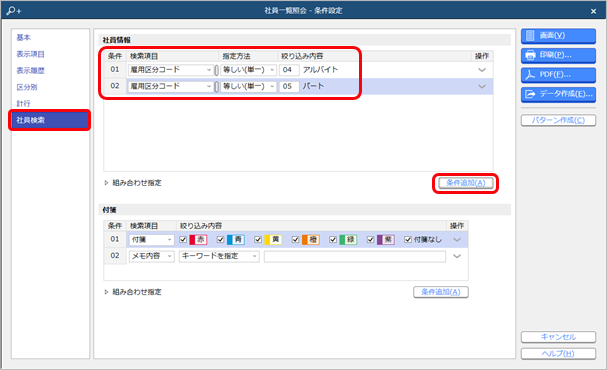Select the 社員検索 sidebar tab
This screenshot has height=370, width=607.
(50, 120)
